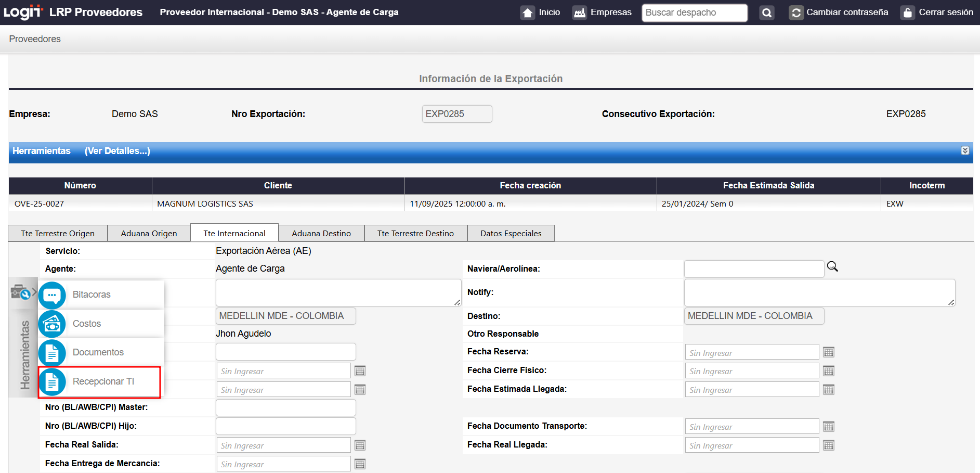
Task: Open the Bitacoras chat icon
Action: point(52,295)
